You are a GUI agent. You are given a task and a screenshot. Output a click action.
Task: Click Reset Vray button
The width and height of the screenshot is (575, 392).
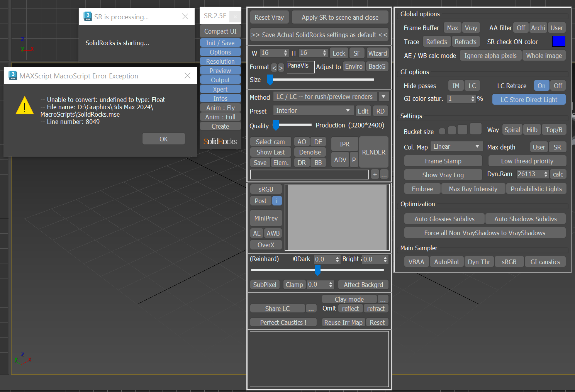269,17
